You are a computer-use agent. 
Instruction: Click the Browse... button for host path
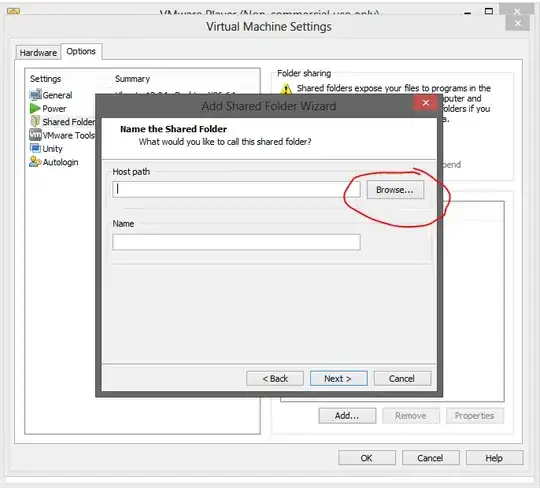point(395,190)
